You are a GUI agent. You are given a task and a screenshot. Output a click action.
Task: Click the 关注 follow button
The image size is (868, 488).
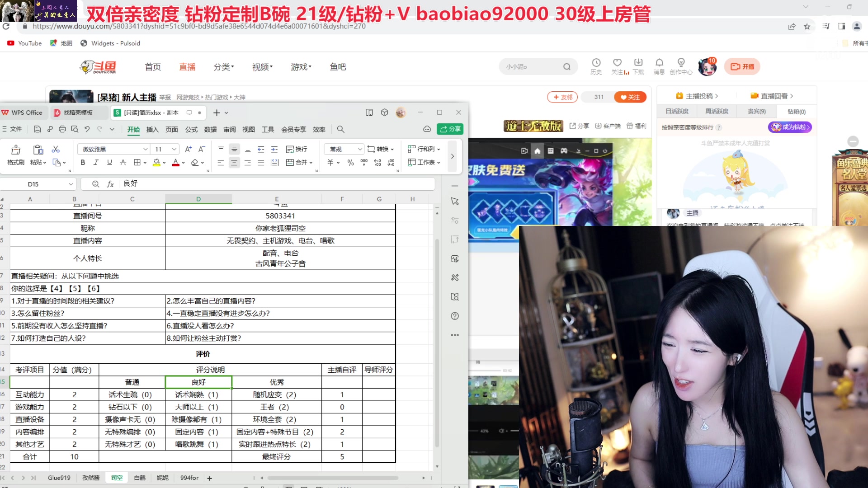(630, 97)
